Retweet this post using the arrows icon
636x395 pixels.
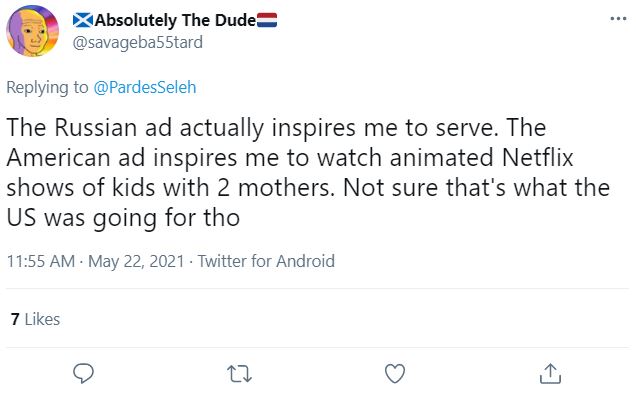tap(239, 374)
